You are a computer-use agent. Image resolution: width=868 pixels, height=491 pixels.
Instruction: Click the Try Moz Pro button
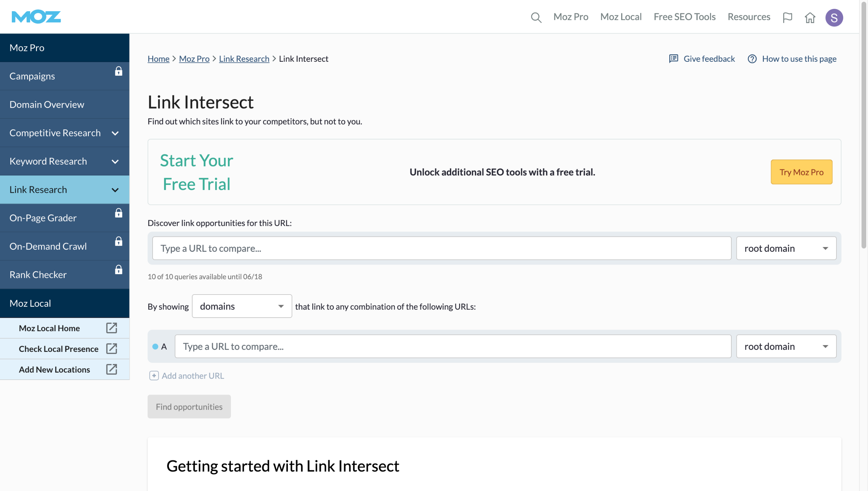click(801, 172)
